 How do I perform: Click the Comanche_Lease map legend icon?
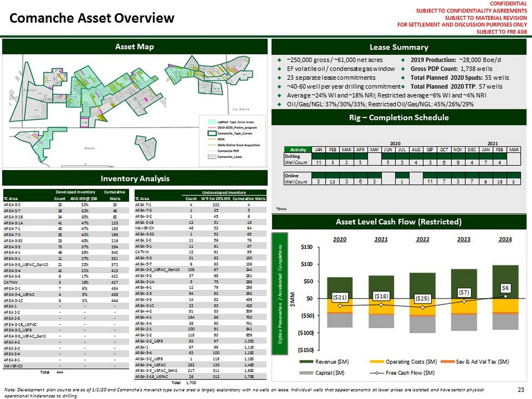(212, 156)
